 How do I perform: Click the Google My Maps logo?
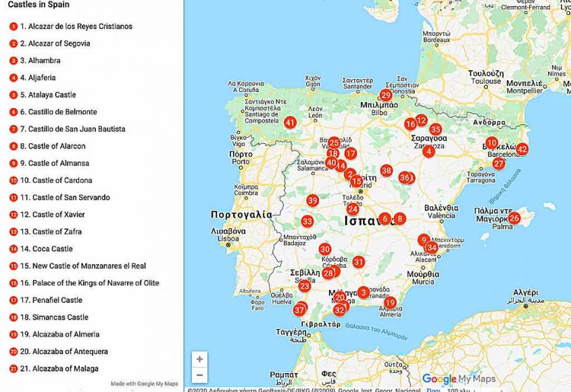458,378
